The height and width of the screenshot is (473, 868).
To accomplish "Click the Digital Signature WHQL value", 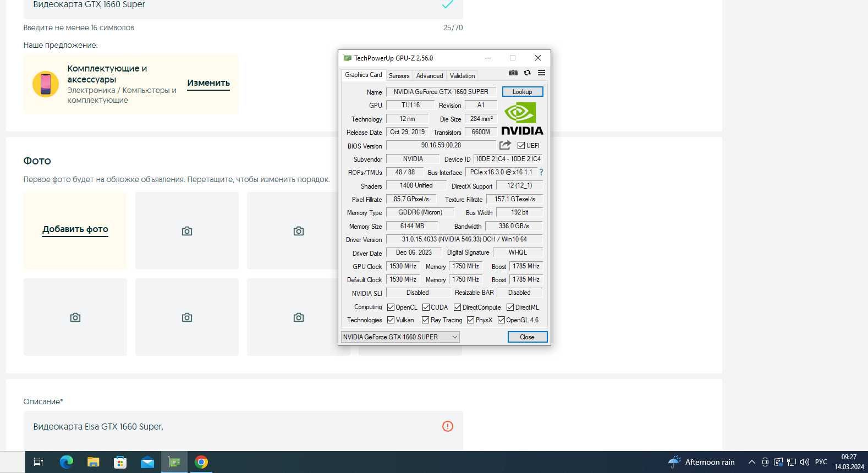I will click(x=518, y=252).
